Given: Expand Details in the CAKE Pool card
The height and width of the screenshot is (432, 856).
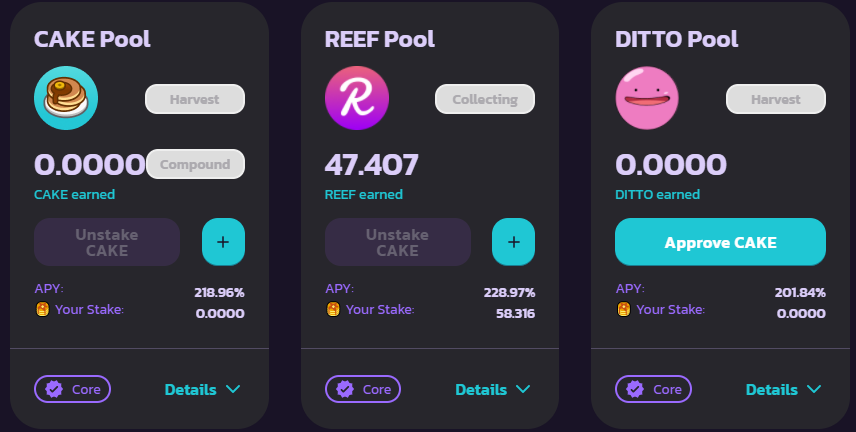Looking at the screenshot, I should coord(203,389).
